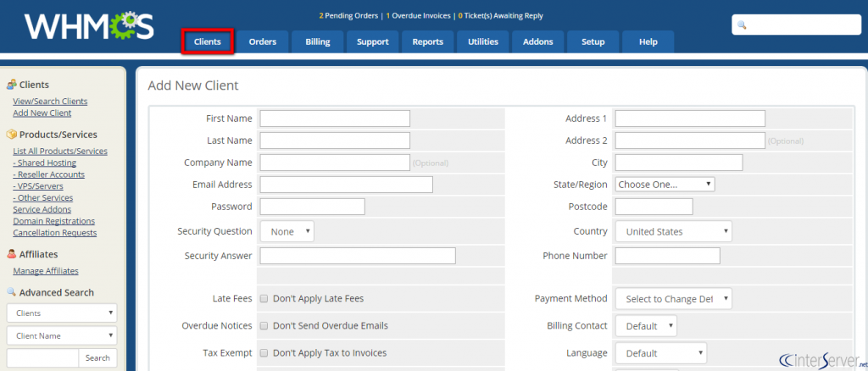The image size is (868, 371).
Task: Open Shared Hosting link
Action: (x=45, y=163)
